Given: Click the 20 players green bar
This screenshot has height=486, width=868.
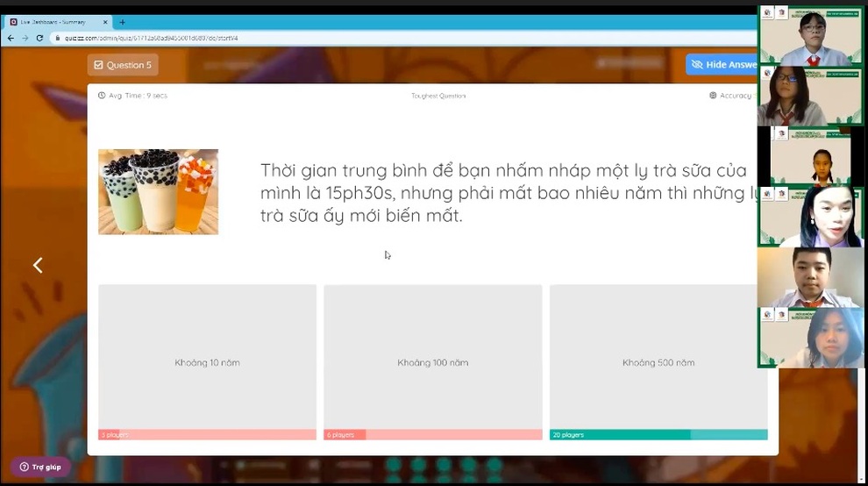Looking at the screenshot, I should pyautogui.click(x=658, y=435).
